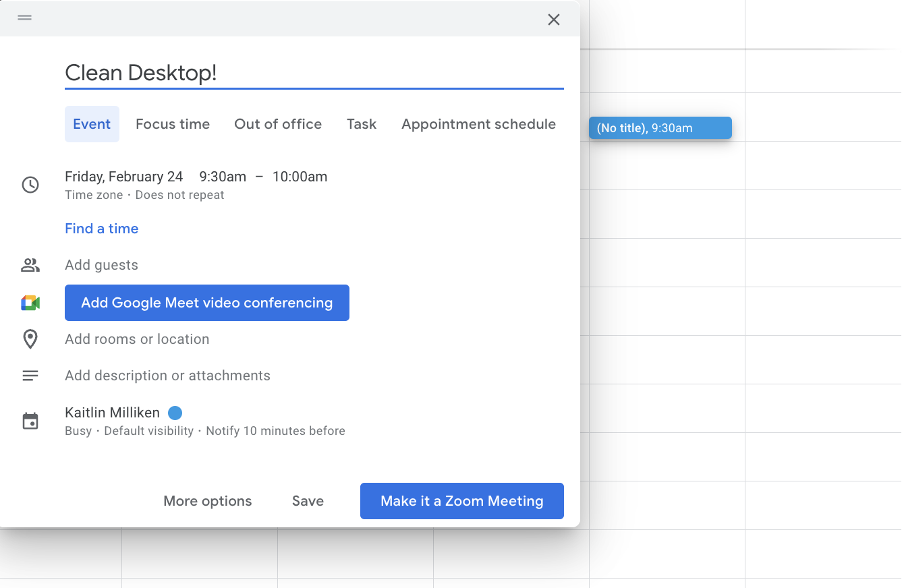Viewport: 904px width, 588px height.
Task: Click the location pin icon
Action: [x=30, y=339]
